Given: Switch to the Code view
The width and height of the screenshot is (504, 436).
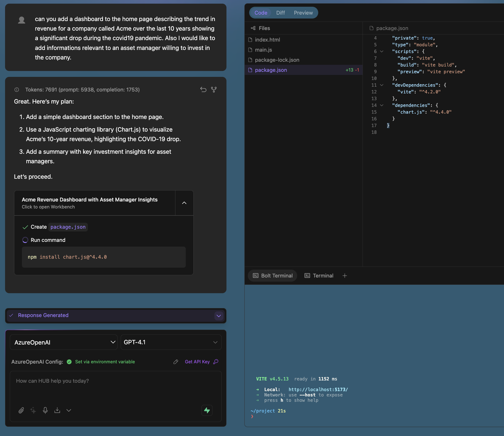Looking at the screenshot, I should (x=261, y=13).
